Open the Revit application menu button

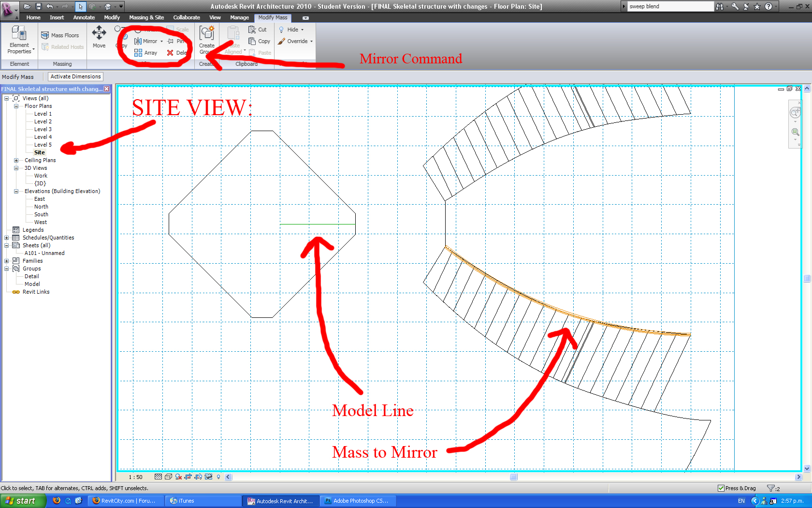coord(9,10)
